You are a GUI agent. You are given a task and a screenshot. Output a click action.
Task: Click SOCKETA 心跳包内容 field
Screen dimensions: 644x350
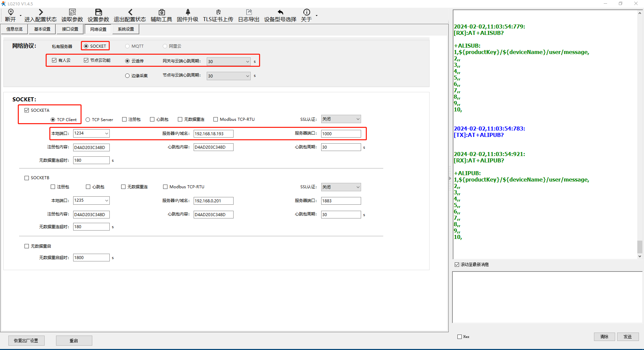(x=213, y=147)
